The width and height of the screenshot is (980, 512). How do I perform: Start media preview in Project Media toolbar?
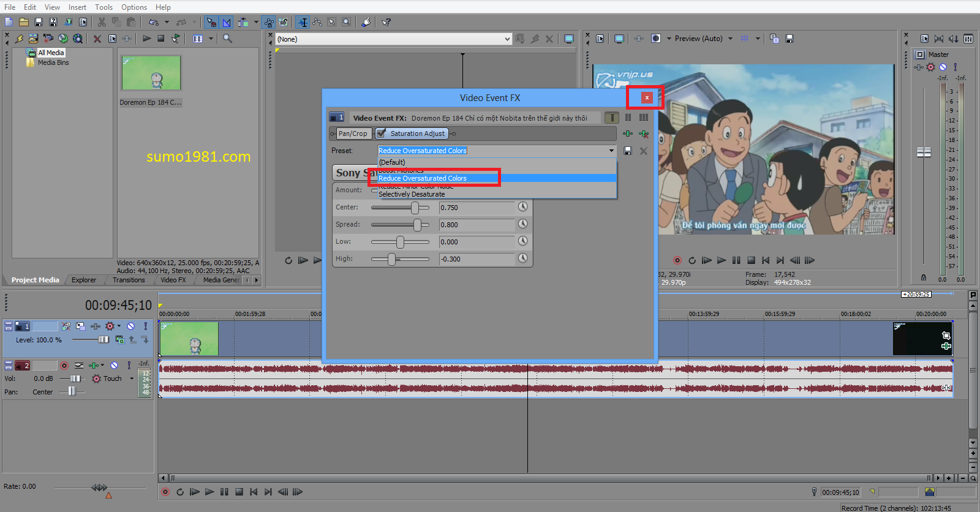click(x=146, y=39)
